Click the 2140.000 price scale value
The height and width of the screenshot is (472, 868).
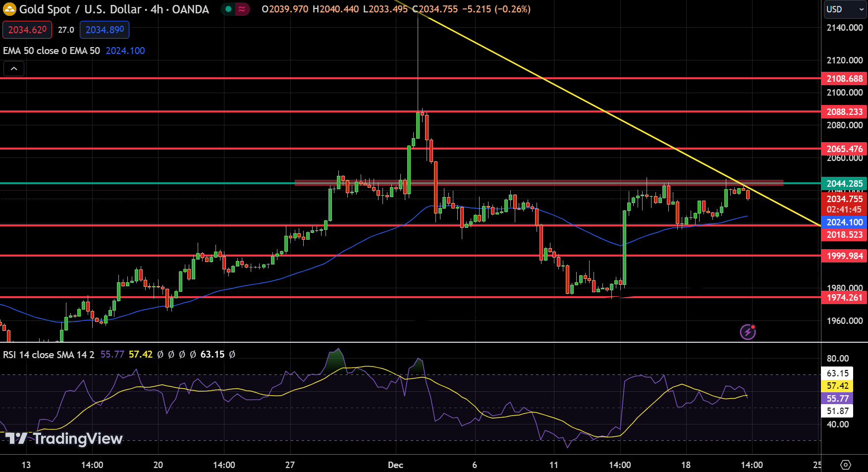[844, 28]
